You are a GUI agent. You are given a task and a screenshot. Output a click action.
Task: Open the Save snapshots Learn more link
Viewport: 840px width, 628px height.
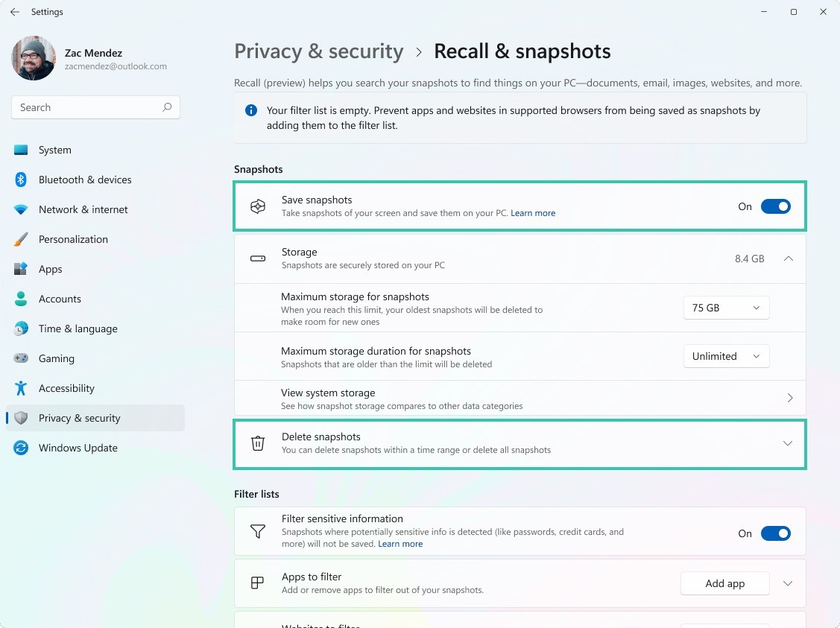point(532,212)
